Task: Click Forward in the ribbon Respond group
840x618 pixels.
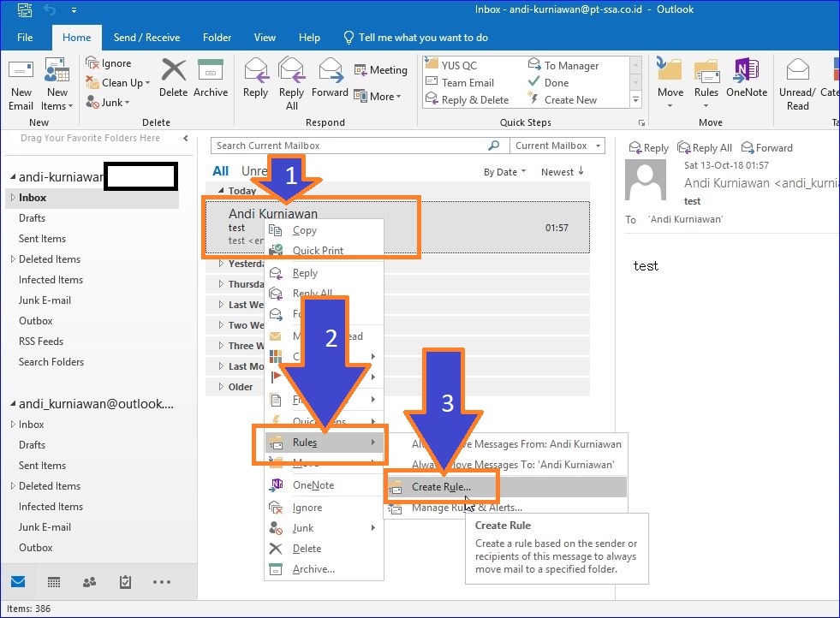Action: pos(330,78)
